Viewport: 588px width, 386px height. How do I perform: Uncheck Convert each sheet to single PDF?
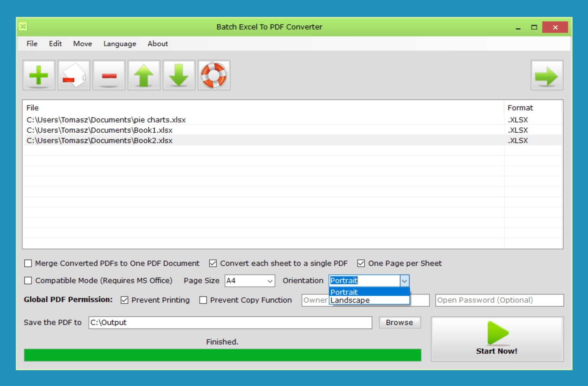[213, 263]
